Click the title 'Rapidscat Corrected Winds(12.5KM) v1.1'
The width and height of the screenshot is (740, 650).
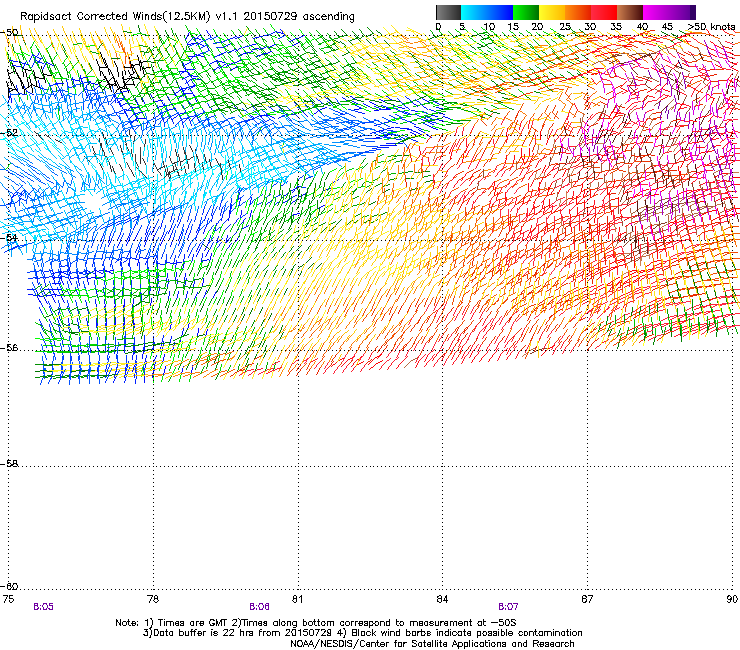pyautogui.click(x=130, y=16)
